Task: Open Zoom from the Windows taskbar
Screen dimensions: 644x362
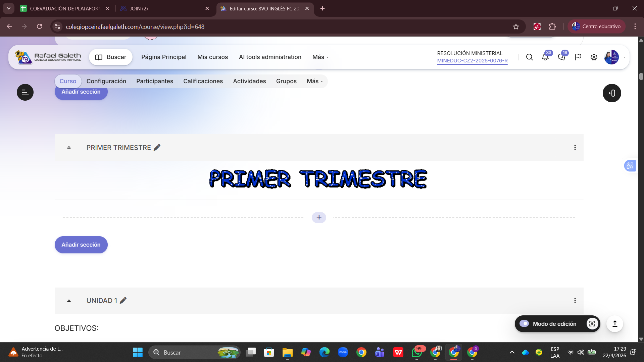Action: click(x=343, y=353)
